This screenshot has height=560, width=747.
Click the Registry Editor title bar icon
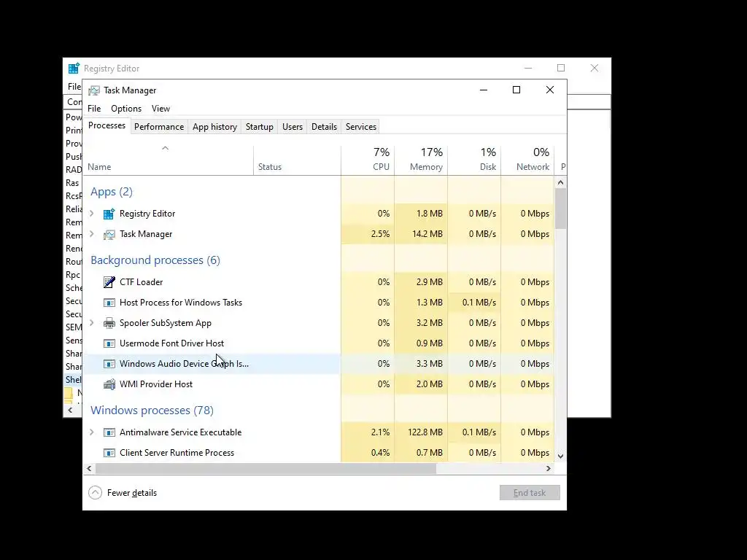[74, 69]
